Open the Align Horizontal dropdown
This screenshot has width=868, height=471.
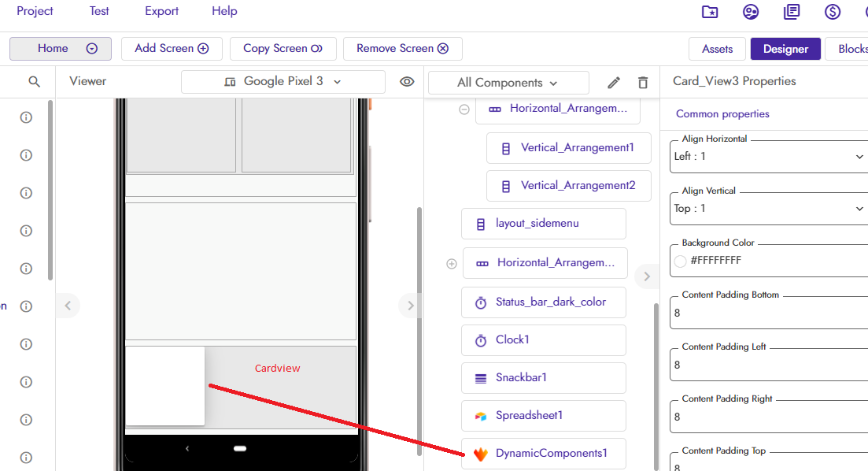tap(768, 157)
